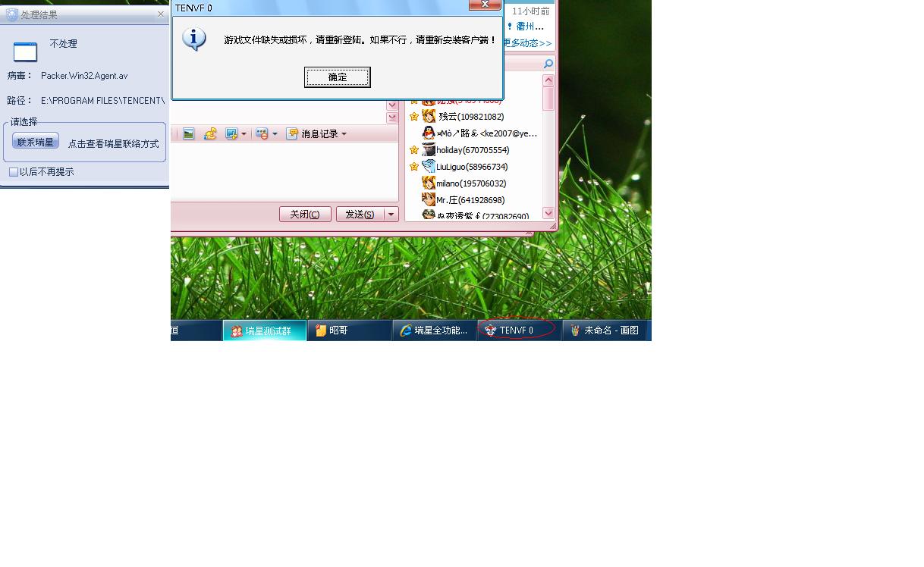Click the star icon beside 残云
Image resolution: width=924 pixels, height=567 pixels.
(414, 117)
